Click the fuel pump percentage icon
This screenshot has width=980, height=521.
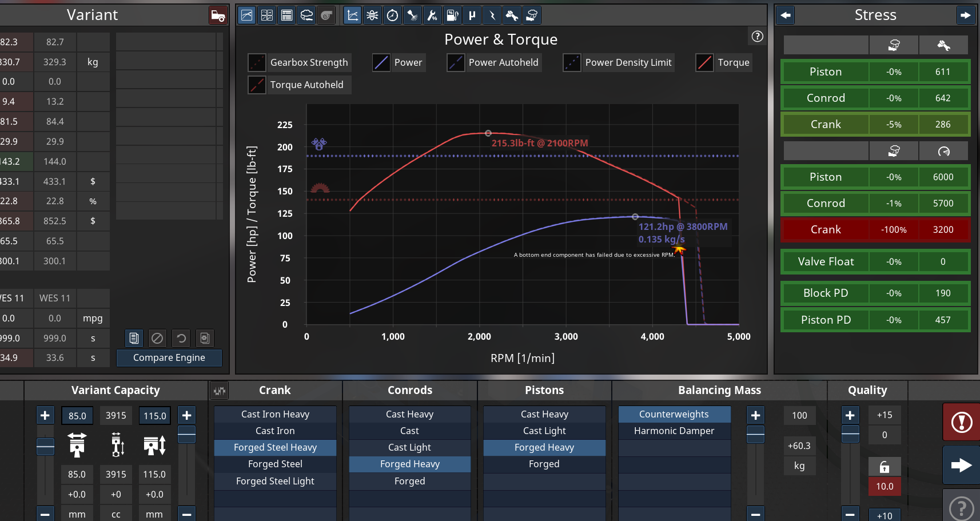(x=452, y=15)
